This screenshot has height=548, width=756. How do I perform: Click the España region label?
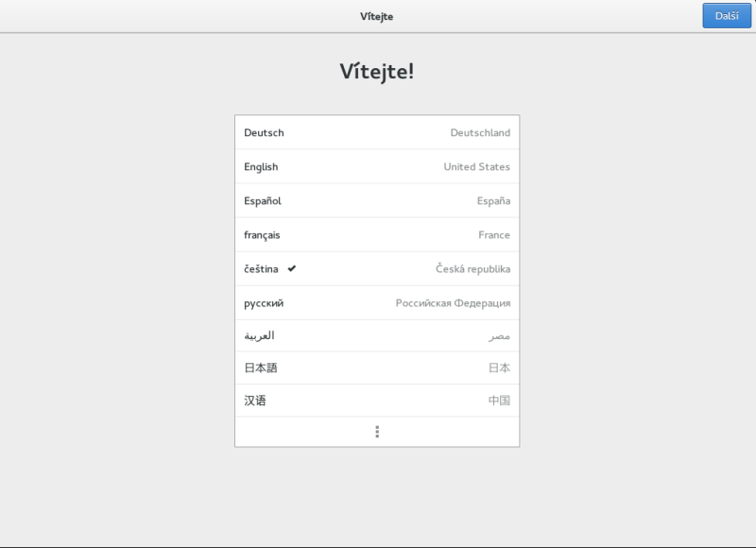pos(493,201)
